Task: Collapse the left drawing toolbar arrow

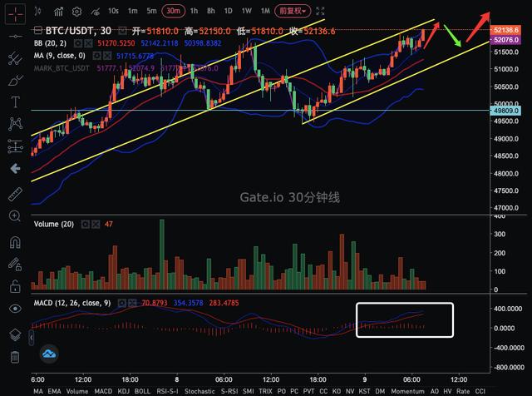Action: tap(14, 169)
